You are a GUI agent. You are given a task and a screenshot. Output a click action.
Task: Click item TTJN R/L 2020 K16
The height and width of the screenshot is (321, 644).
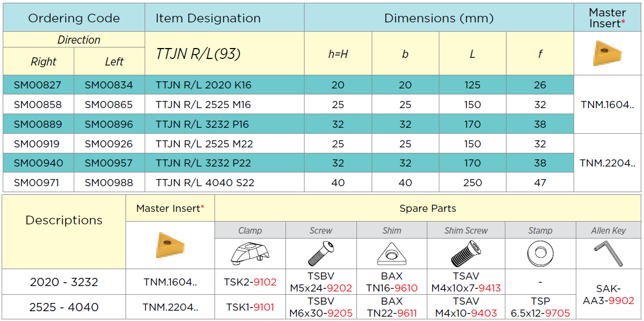pyautogui.click(x=204, y=85)
